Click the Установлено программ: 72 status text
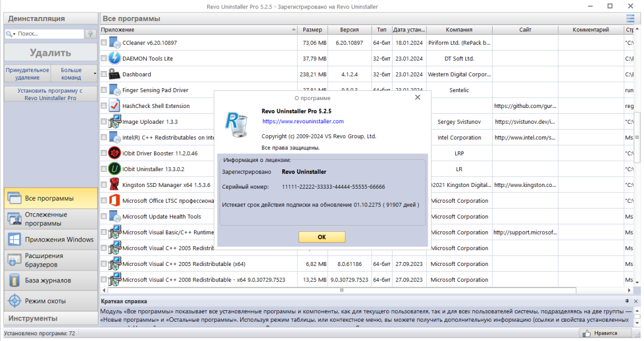The height and width of the screenshot is (341, 644). click(x=39, y=333)
